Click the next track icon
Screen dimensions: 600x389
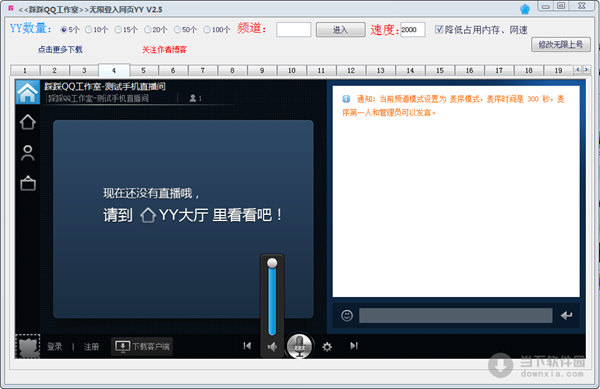pyautogui.click(x=354, y=346)
